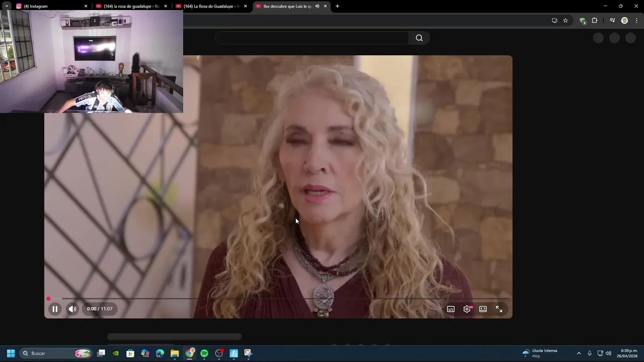
Task: Enter fullscreen on the video player
Action: [499, 309]
